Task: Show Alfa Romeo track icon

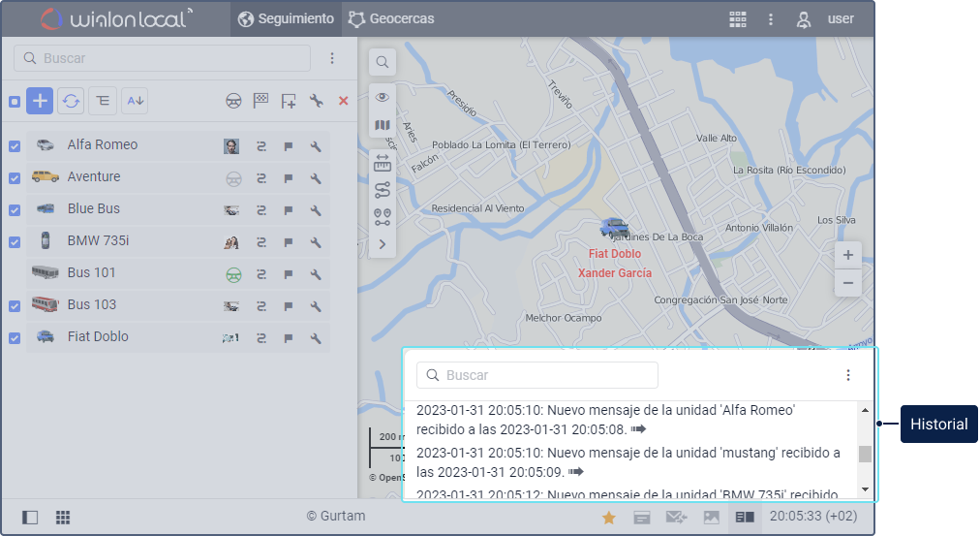Action: pyautogui.click(x=261, y=146)
